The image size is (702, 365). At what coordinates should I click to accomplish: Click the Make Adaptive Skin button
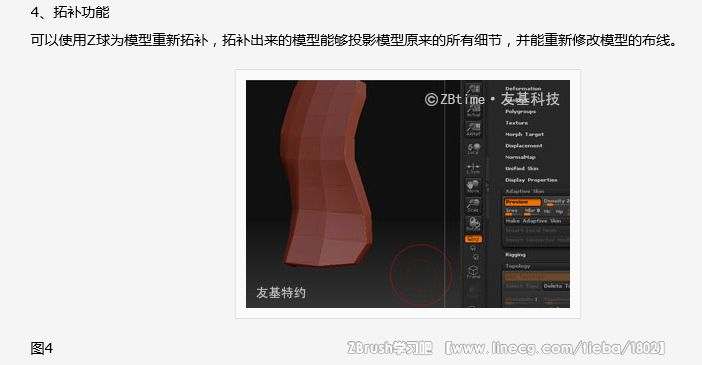537,221
